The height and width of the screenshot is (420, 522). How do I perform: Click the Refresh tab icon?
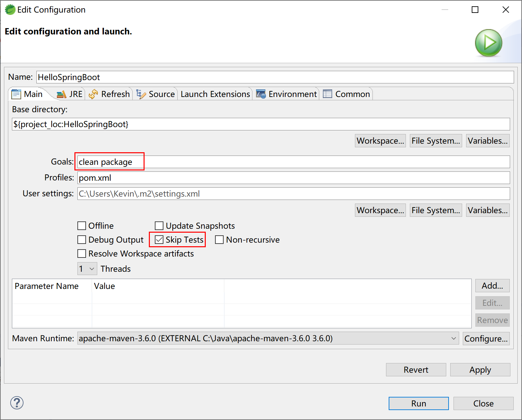point(93,94)
